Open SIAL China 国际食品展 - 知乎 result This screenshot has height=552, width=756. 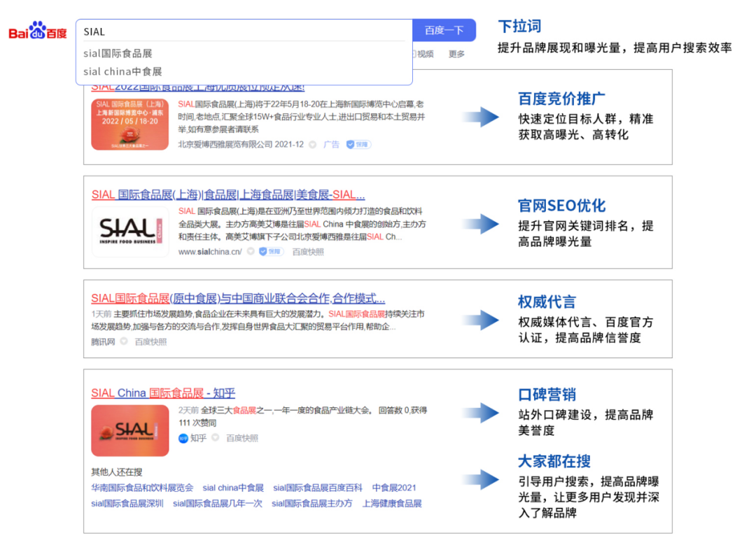click(163, 393)
